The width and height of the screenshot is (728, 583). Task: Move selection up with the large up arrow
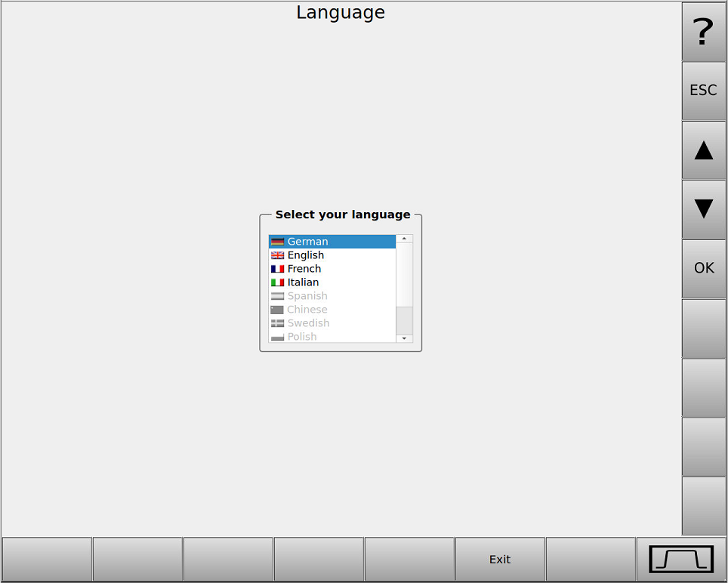click(x=703, y=150)
